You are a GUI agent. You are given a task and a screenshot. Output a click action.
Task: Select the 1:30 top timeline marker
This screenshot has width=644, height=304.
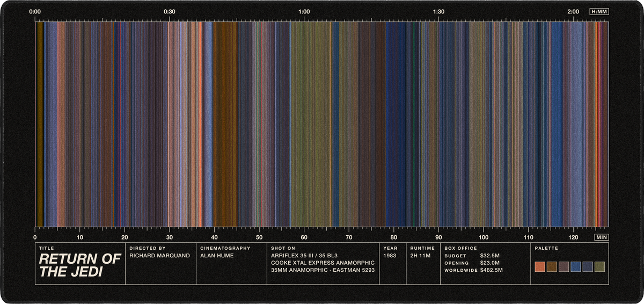click(438, 11)
